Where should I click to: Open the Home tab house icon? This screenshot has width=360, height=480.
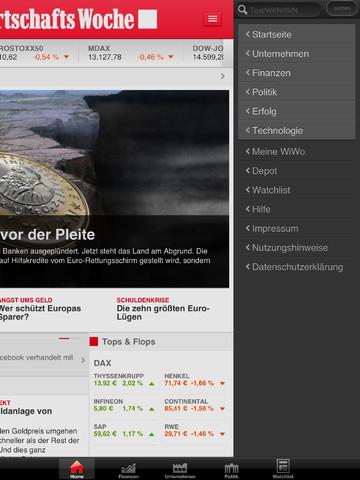pyautogui.click(x=77, y=468)
